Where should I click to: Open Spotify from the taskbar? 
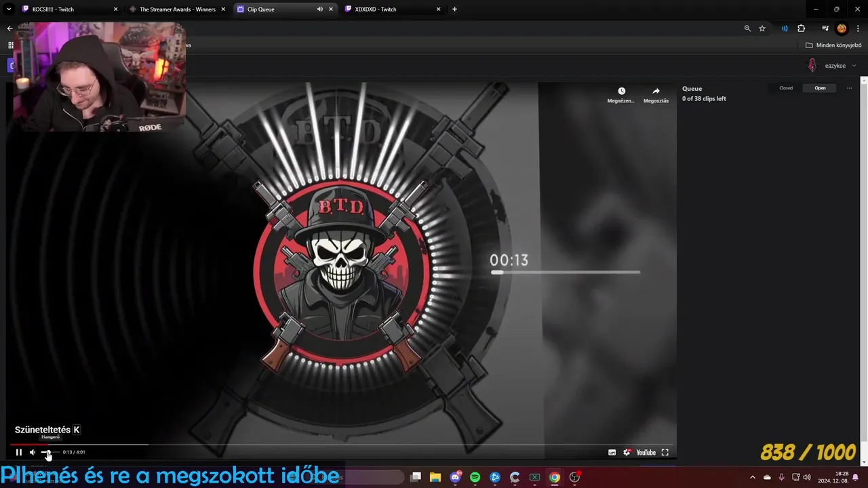click(x=475, y=477)
